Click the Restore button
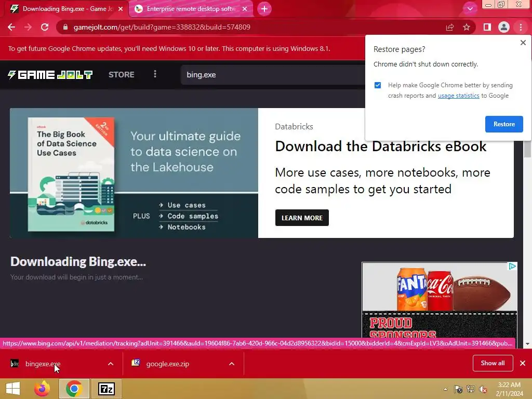This screenshot has width=532, height=399. pos(504,124)
